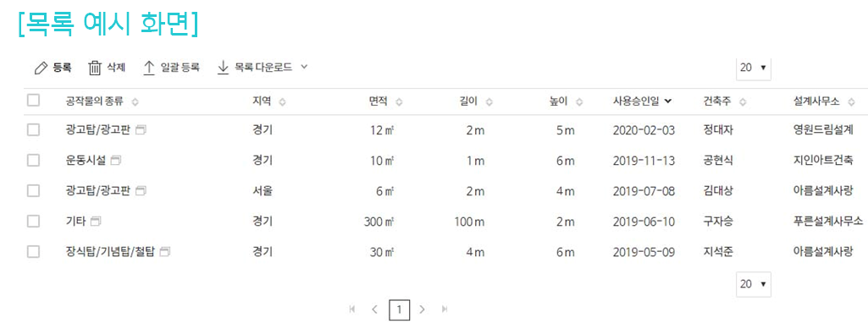The height and width of the screenshot is (323, 868).
Task: Click the 영원드림설계 cell
Action: (x=822, y=130)
